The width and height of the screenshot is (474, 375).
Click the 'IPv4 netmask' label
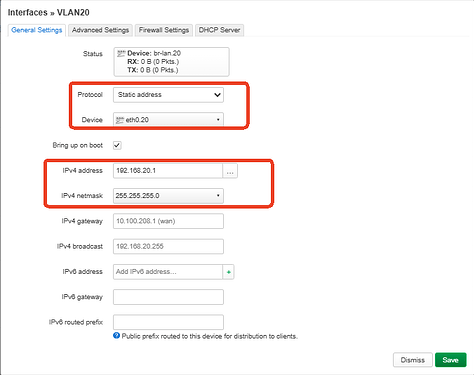point(82,196)
